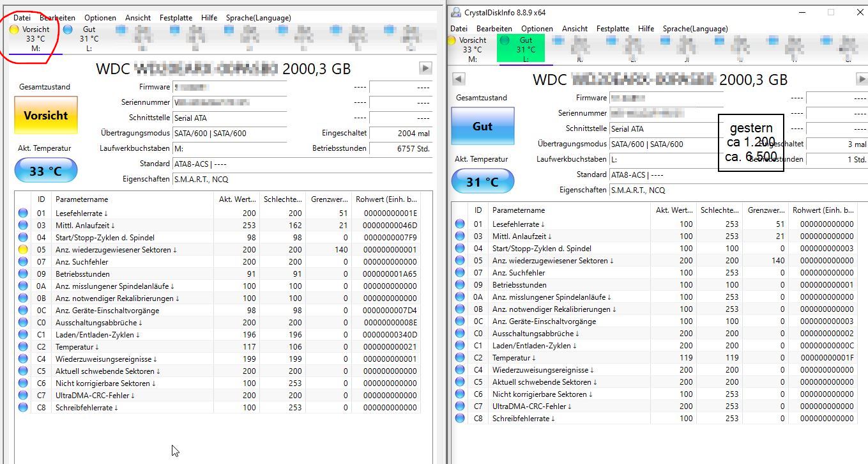Click Übertragungsmodus field in left window
Image resolution: width=868 pixels, height=464 pixels.
229,133
